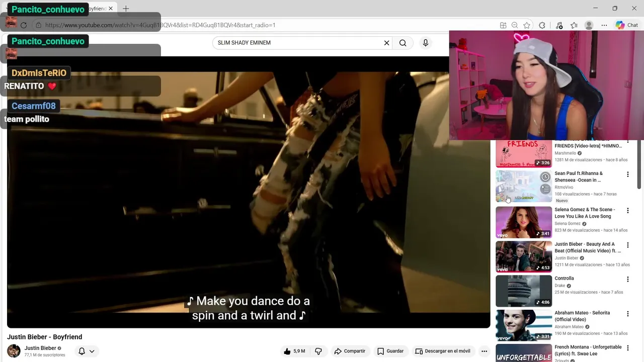Toggle notification bell for Justin Bieber channel

(x=87, y=351)
